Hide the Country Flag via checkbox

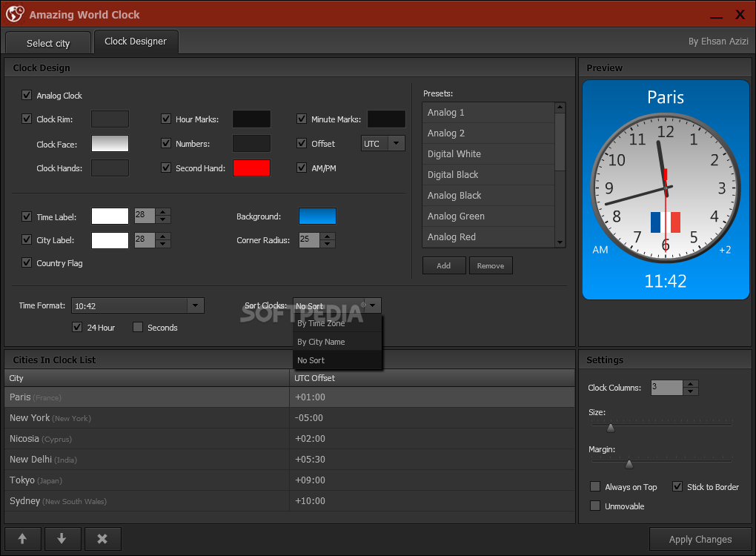coord(27,263)
